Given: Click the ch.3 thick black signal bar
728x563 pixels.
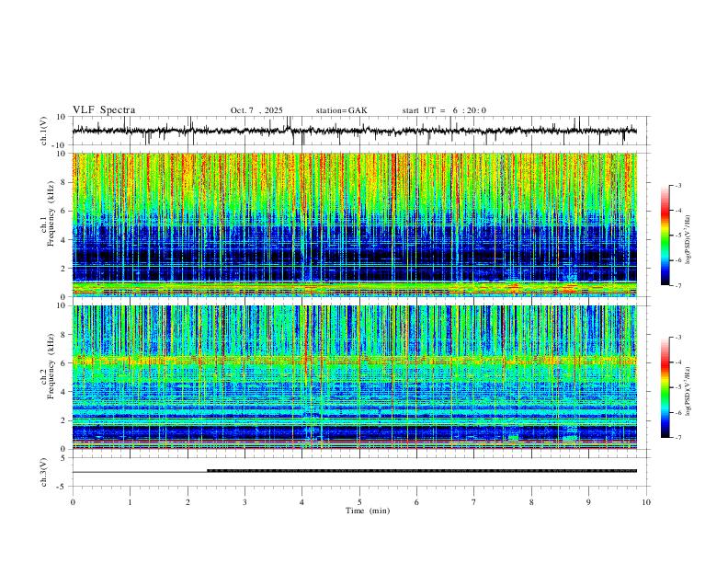Looking at the screenshot, I should 422,471.
